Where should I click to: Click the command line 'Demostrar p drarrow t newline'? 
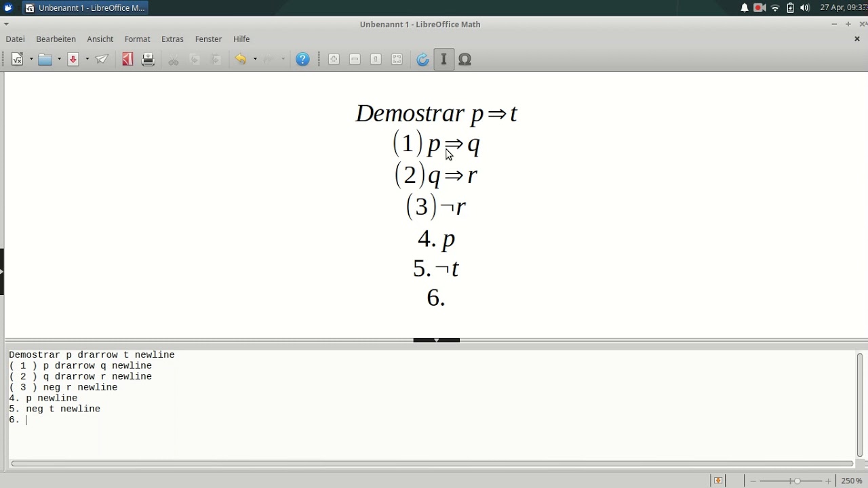pyautogui.click(x=92, y=355)
